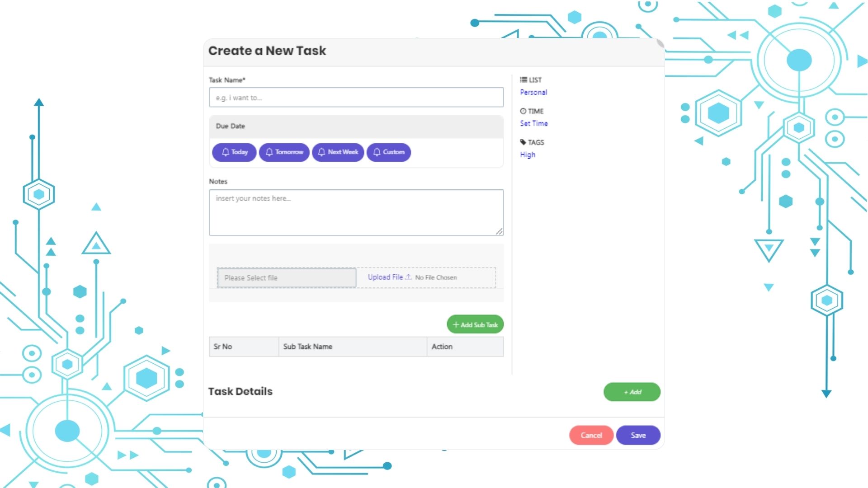The image size is (868, 488).
Task: Click the Save button
Action: 638,435
